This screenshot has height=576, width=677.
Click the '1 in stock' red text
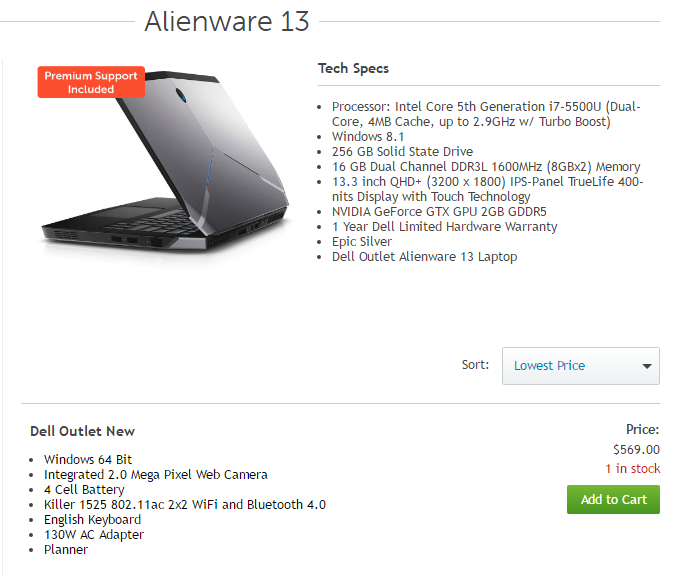pos(633,468)
